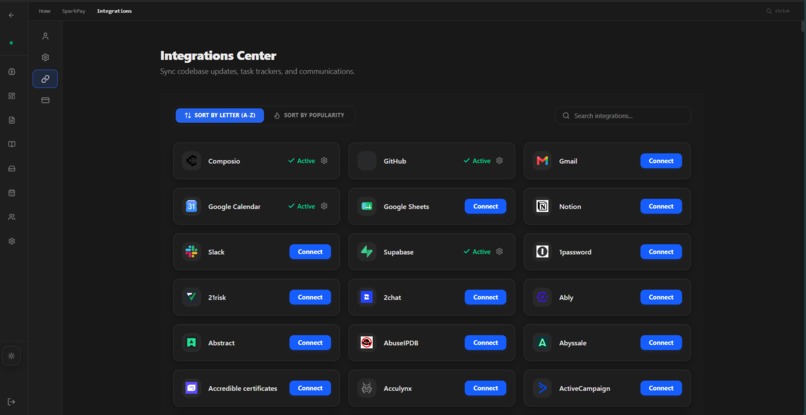Select Sort by Popularity

click(x=309, y=115)
